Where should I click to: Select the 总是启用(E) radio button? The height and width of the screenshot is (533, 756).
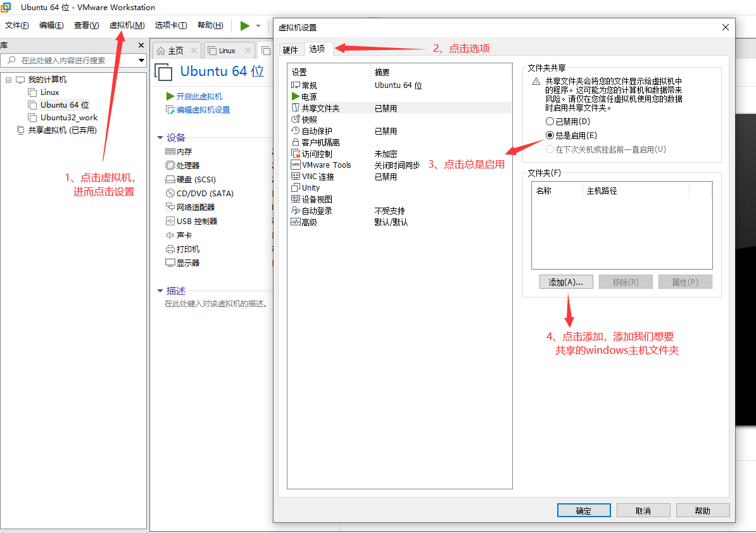pos(550,135)
